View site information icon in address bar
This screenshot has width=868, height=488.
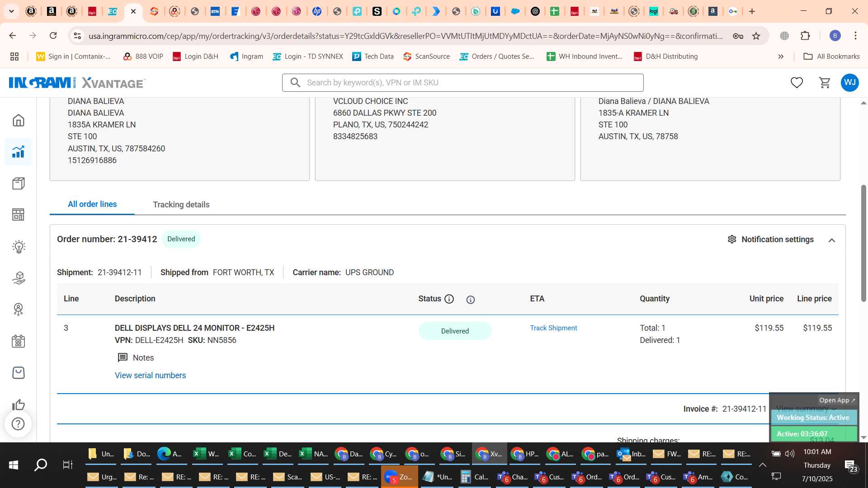tap(77, 36)
